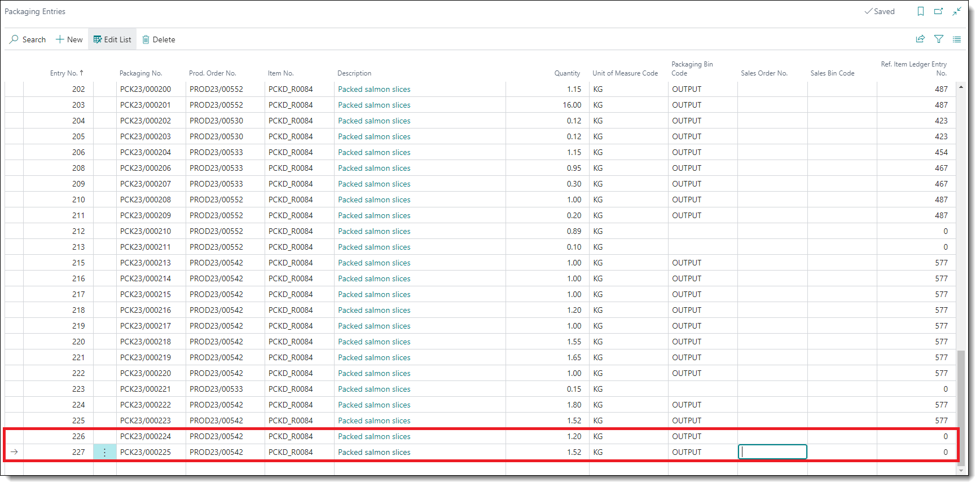Click the Quantity column header
This screenshot has height=487, width=980.
pyautogui.click(x=566, y=73)
